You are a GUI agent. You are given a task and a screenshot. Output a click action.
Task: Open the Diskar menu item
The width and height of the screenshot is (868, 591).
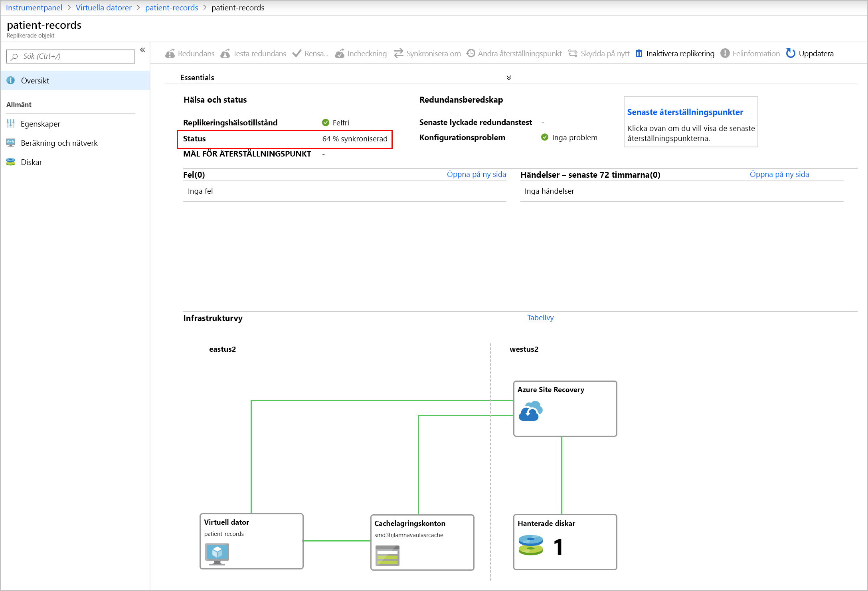(x=75, y=162)
